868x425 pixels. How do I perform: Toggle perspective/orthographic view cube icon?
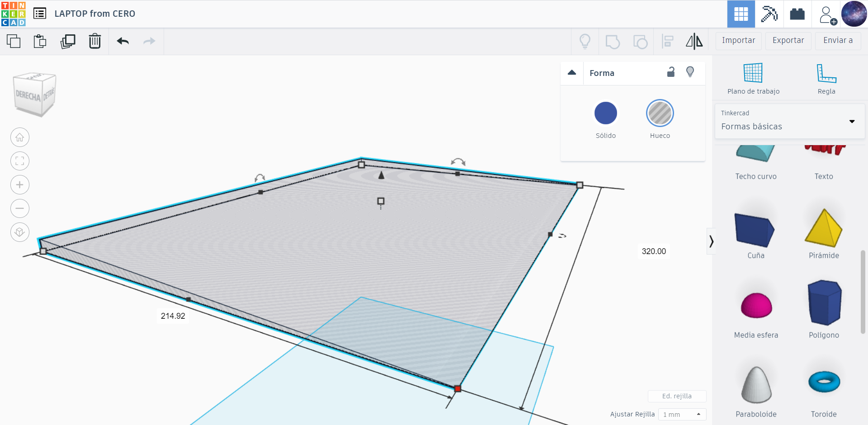tap(20, 232)
